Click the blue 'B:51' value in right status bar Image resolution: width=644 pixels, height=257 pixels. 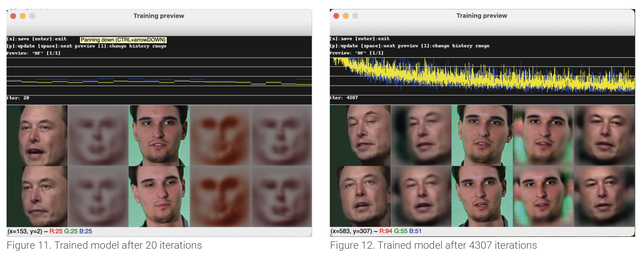tap(415, 231)
